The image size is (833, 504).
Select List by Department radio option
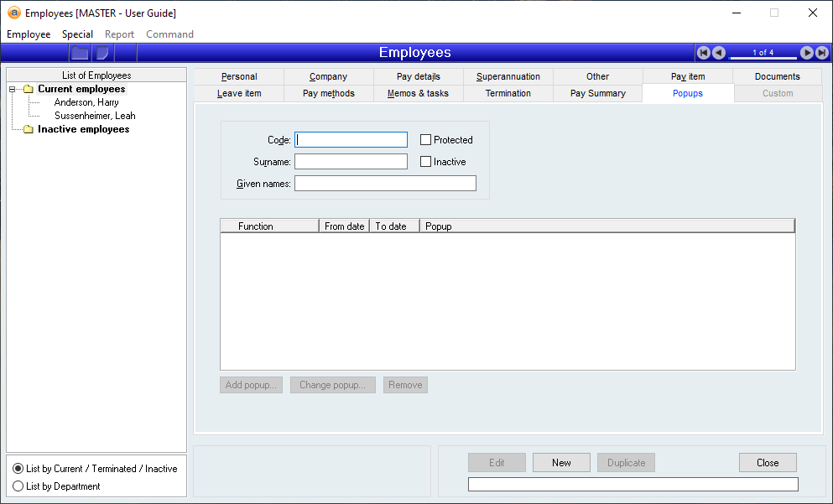click(x=18, y=486)
